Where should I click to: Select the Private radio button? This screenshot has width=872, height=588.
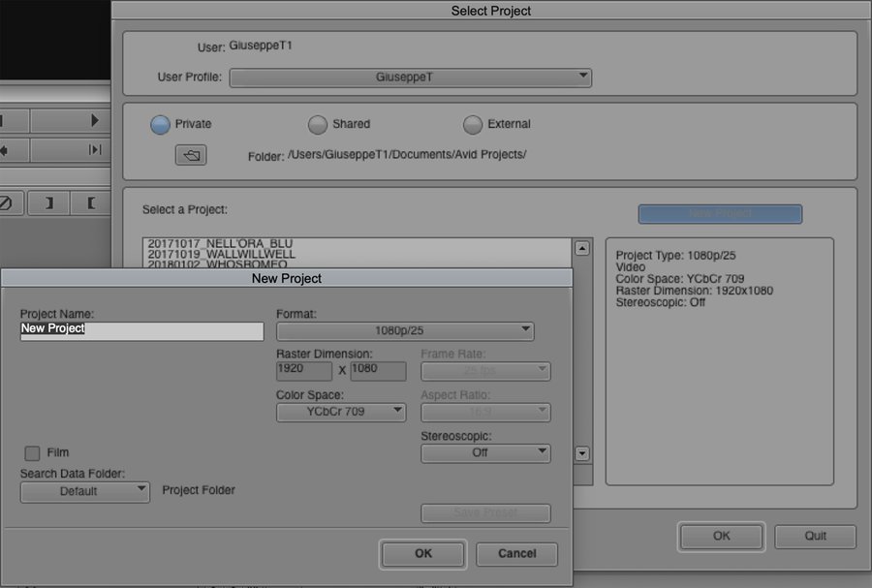tap(161, 125)
